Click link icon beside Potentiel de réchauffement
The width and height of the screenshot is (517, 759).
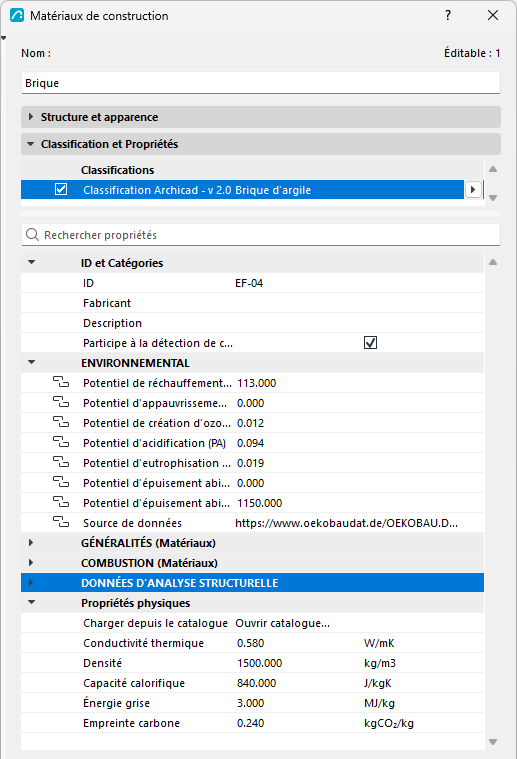click(x=61, y=382)
